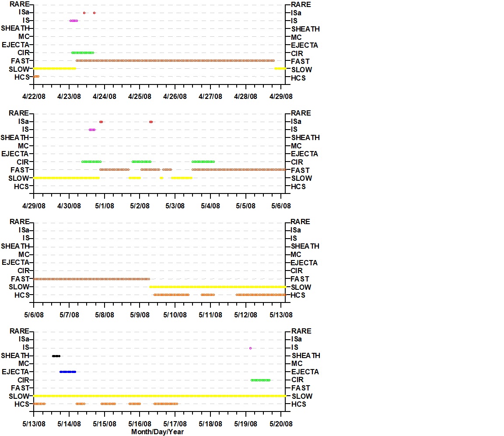
Task: Click the 5/19/08 date label
Action: click(x=245, y=424)
